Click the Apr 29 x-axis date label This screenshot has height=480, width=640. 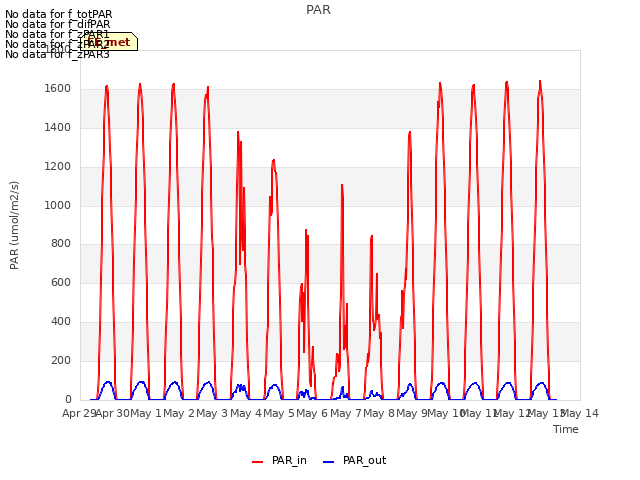[80, 413]
